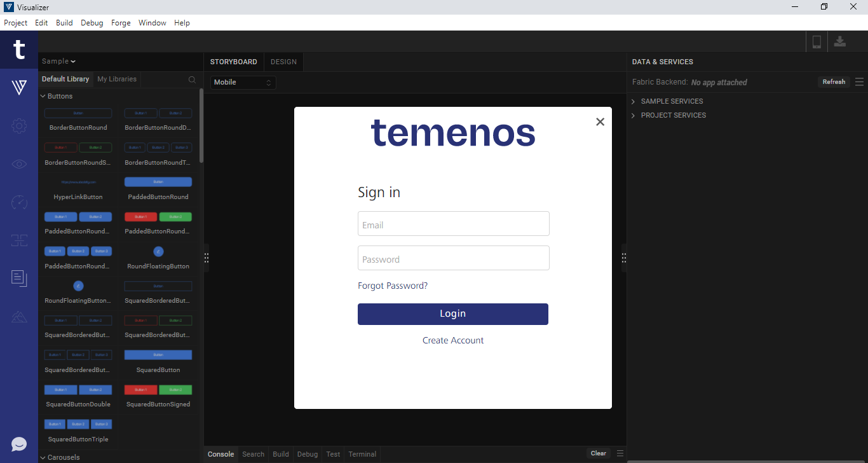
Task: Switch to the Terminal tab
Action: [362, 454]
